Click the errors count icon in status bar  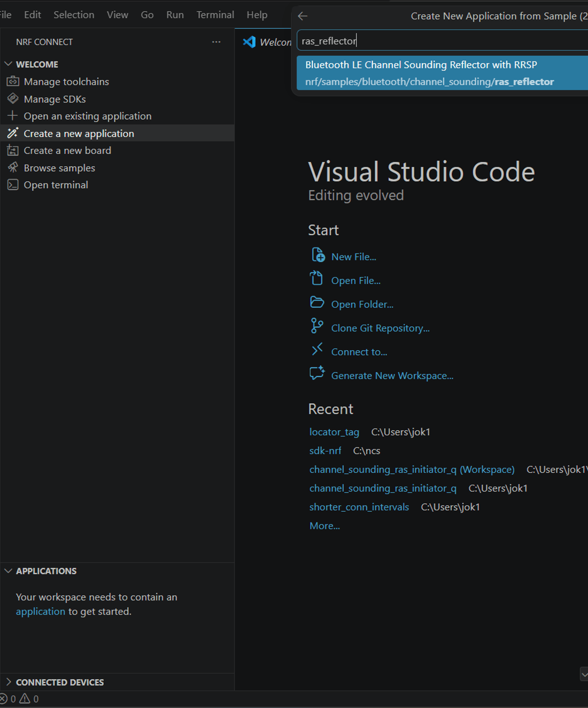click(x=4, y=698)
